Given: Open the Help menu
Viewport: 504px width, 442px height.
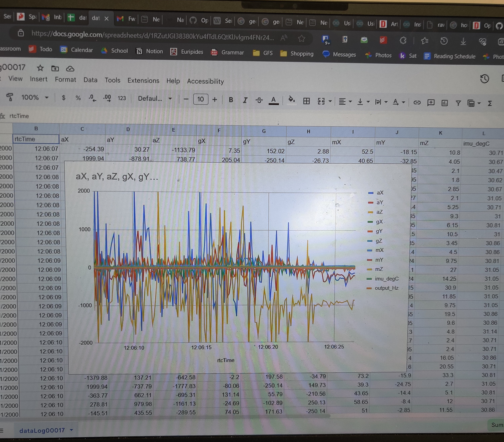Looking at the screenshot, I should [173, 81].
